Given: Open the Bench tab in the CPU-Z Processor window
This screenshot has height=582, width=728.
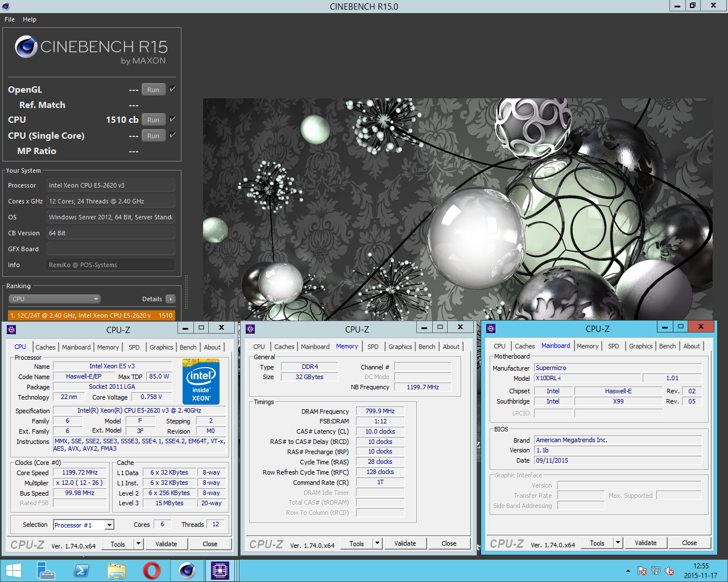Looking at the screenshot, I should pyautogui.click(x=188, y=347).
